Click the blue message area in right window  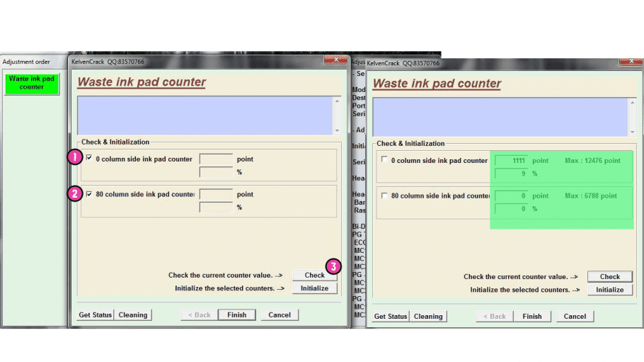(x=500, y=117)
